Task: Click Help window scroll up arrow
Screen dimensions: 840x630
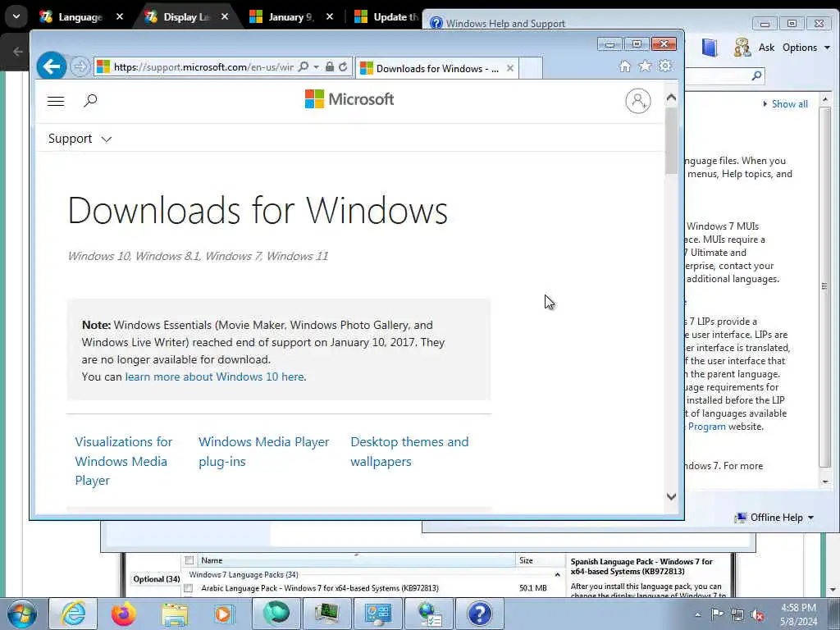Action: (x=825, y=99)
